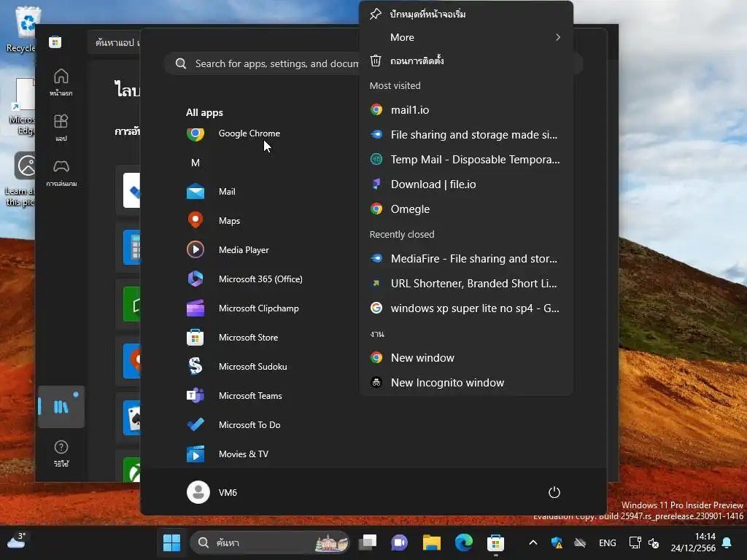Open Omegle from Most visited

pos(466,209)
